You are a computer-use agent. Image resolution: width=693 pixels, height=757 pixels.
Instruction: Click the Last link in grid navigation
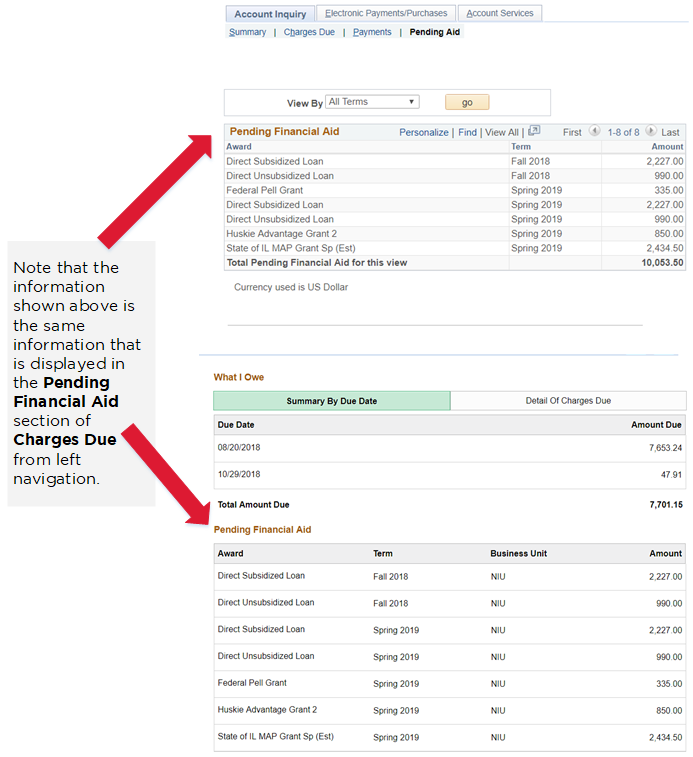point(670,132)
